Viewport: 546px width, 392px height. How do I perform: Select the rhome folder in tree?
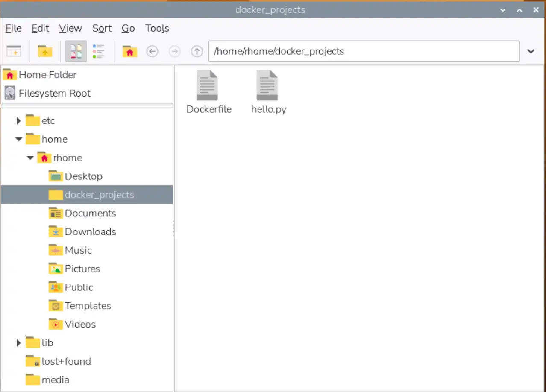click(x=59, y=158)
